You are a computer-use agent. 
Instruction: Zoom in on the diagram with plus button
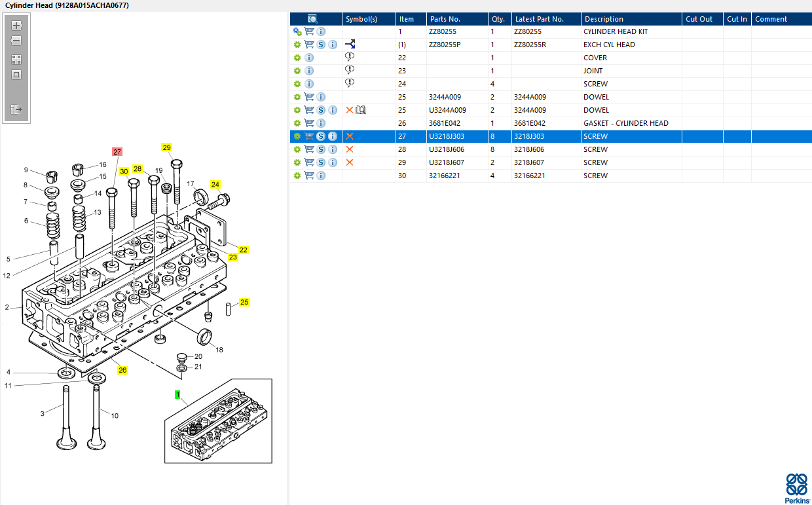(x=16, y=26)
